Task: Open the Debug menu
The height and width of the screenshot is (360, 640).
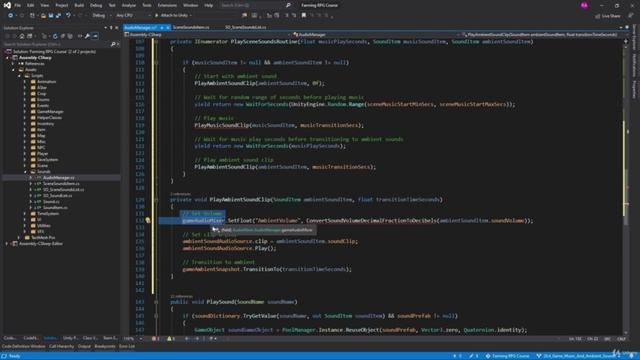Action: point(96,5)
